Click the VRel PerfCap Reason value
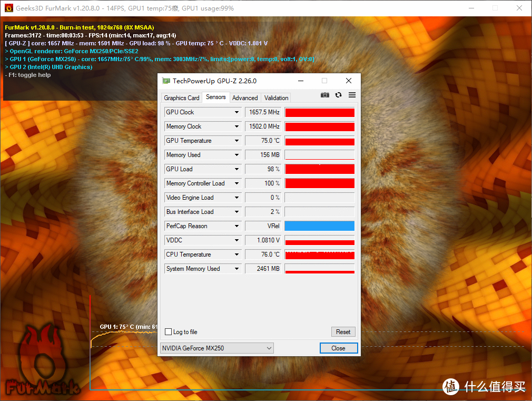 point(263,226)
